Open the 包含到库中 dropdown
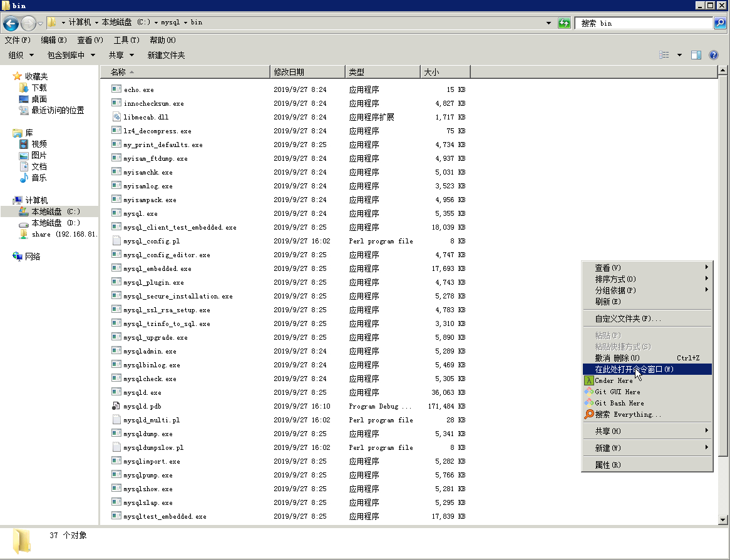The height and width of the screenshot is (560, 730). pos(71,55)
